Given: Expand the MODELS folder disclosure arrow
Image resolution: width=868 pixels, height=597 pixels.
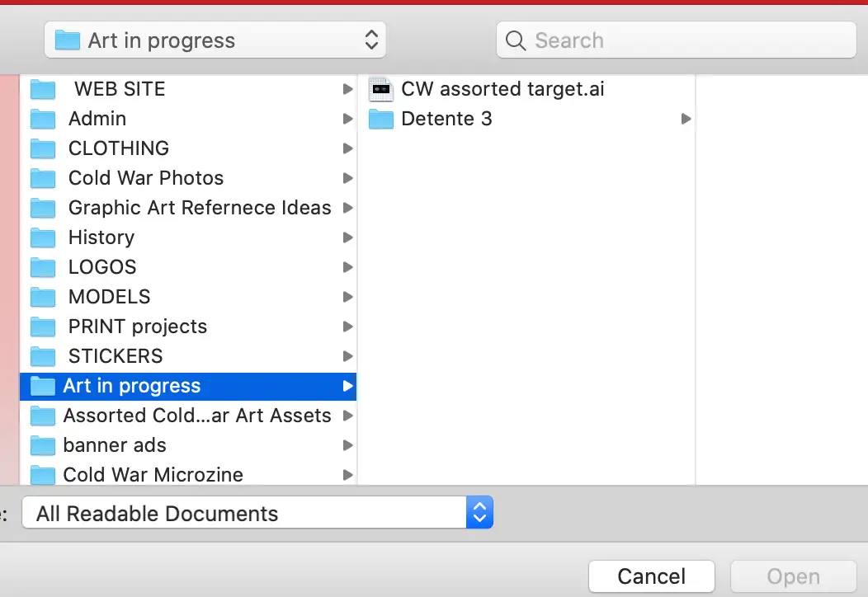Looking at the screenshot, I should click(348, 297).
